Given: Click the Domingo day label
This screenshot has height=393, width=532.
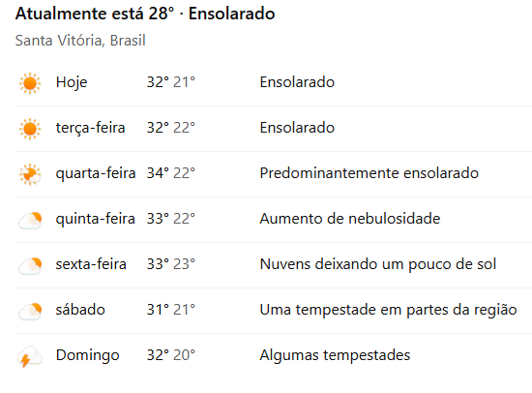Looking at the screenshot, I should tap(87, 355).
